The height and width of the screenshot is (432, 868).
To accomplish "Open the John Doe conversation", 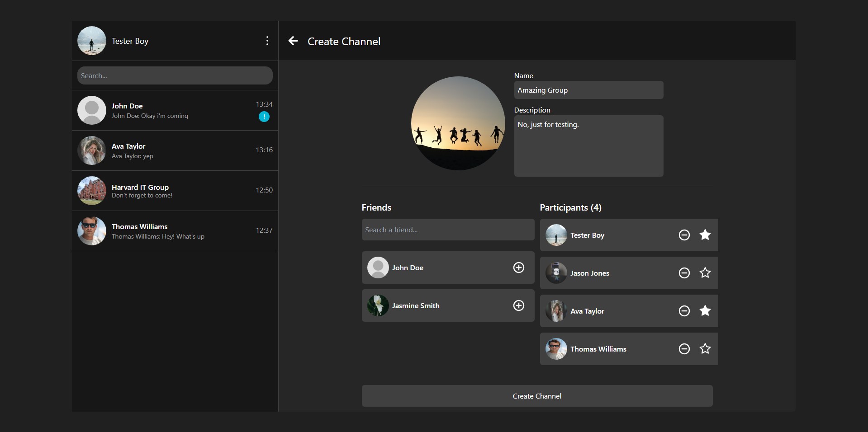I will pos(175,110).
